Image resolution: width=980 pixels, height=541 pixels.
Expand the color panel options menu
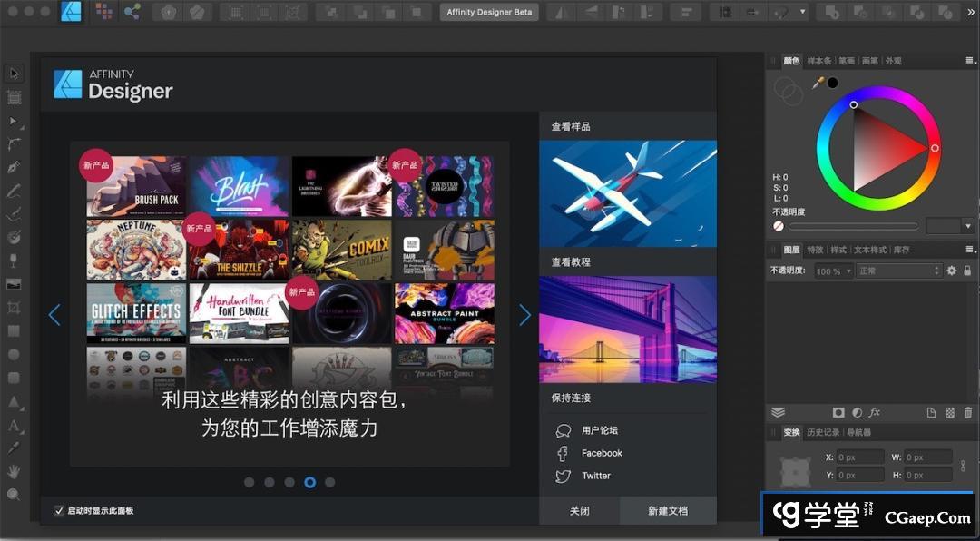pos(969,61)
